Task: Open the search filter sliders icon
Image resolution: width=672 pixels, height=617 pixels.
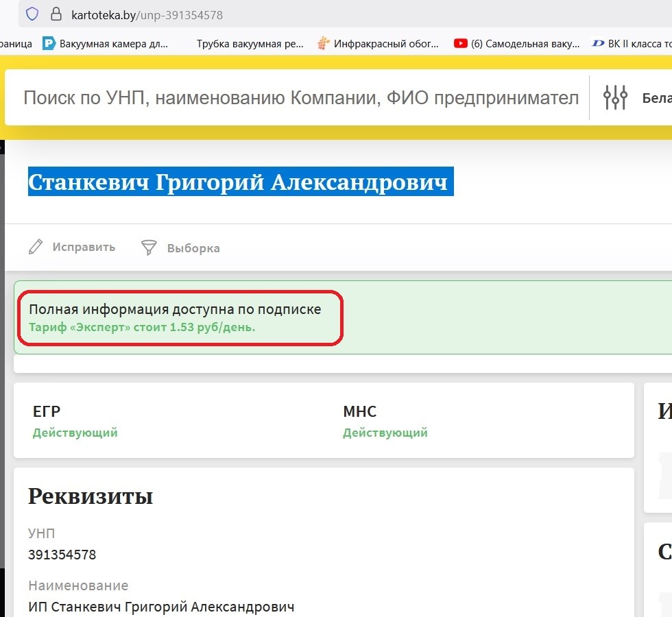Action: [615, 97]
